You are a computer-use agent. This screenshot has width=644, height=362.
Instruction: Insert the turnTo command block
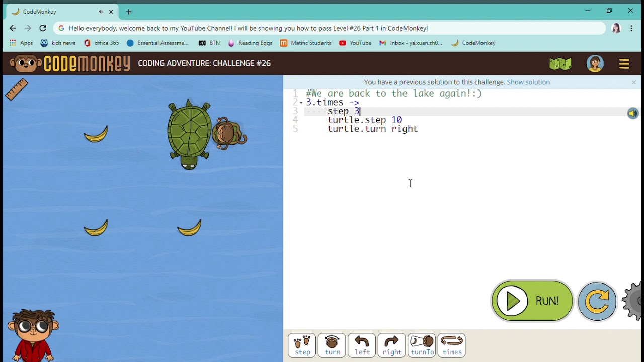pos(422,345)
